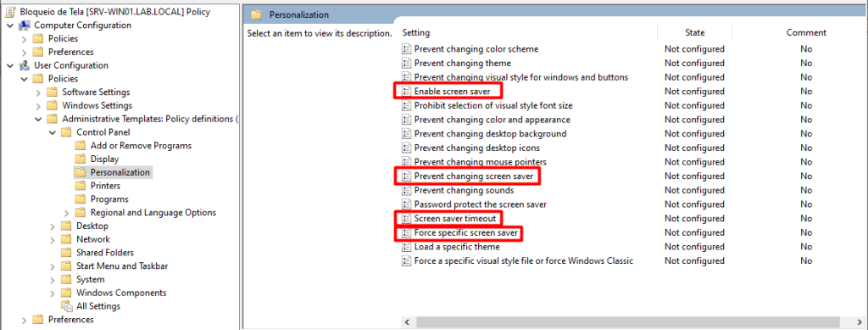This screenshot has height=330, width=868.
Task: Click the policy icon beside Enable screen saver
Action: click(407, 92)
